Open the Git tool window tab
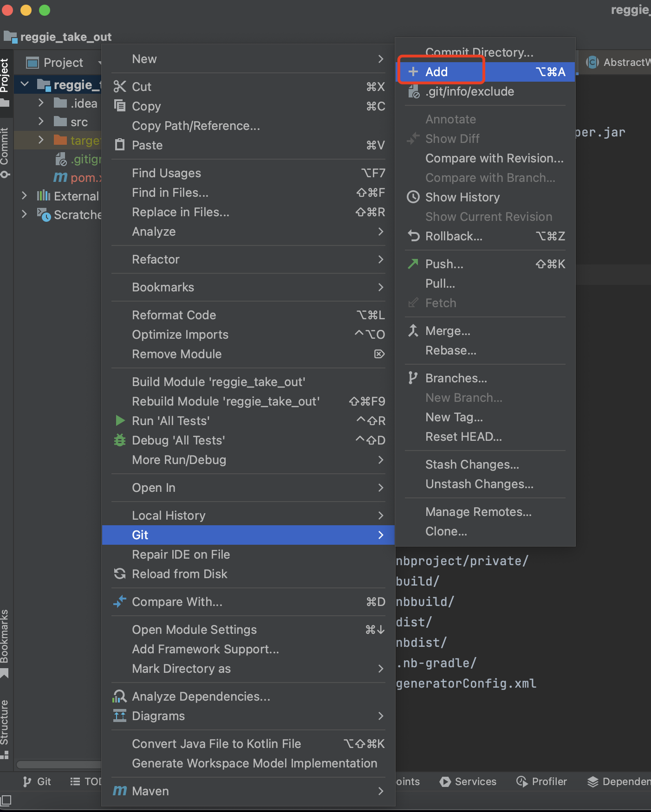The width and height of the screenshot is (651, 812). [x=37, y=782]
